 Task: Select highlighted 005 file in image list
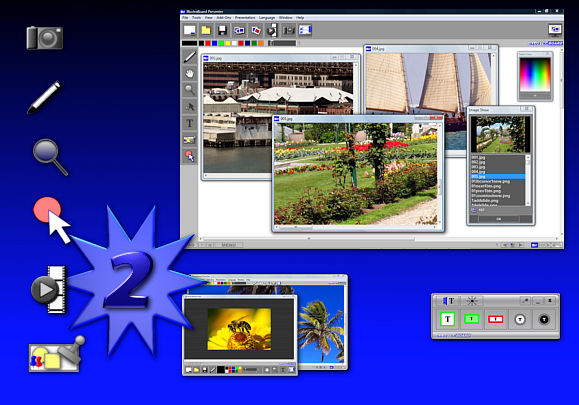point(497,176)
